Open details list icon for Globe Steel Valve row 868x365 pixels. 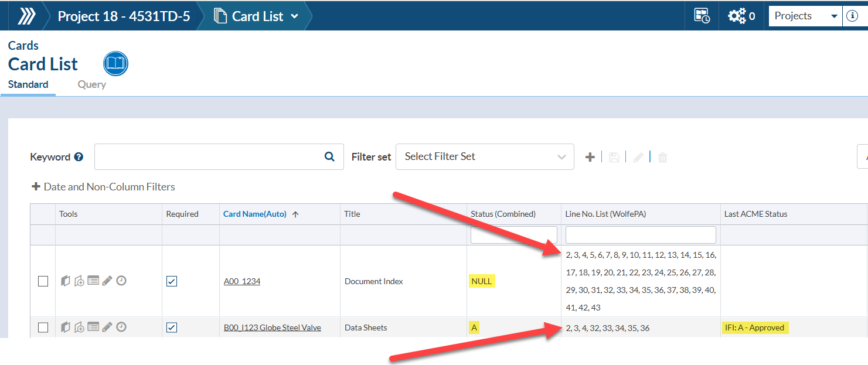click(93, 327)
